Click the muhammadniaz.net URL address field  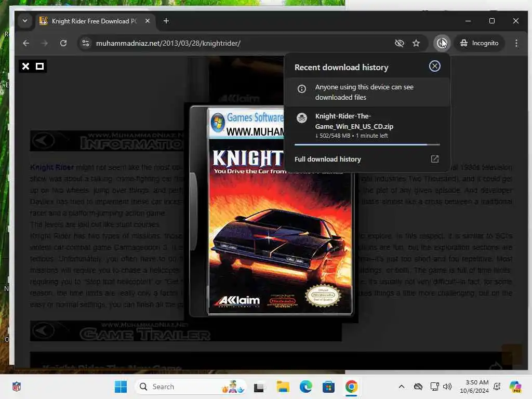168,43
